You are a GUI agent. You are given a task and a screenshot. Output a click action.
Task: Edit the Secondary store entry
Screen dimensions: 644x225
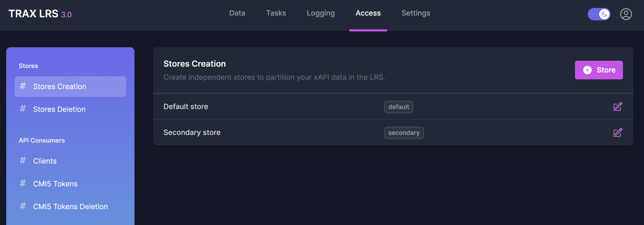[617, 133]
